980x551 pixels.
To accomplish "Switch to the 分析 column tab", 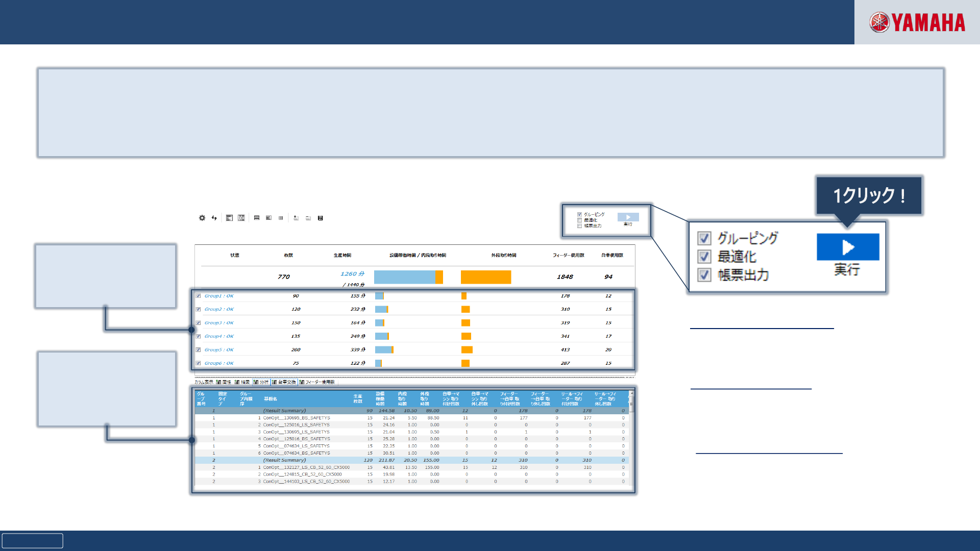I will pos(261,382).
